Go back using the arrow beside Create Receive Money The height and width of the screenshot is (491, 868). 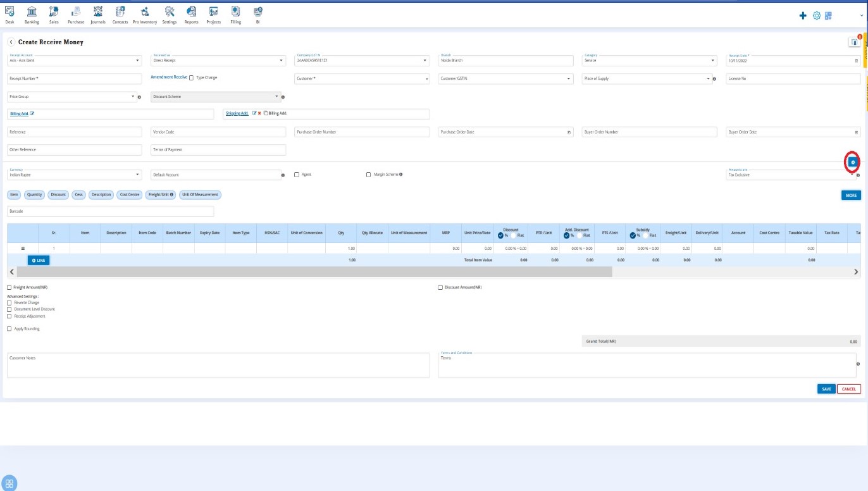point(11,42)
